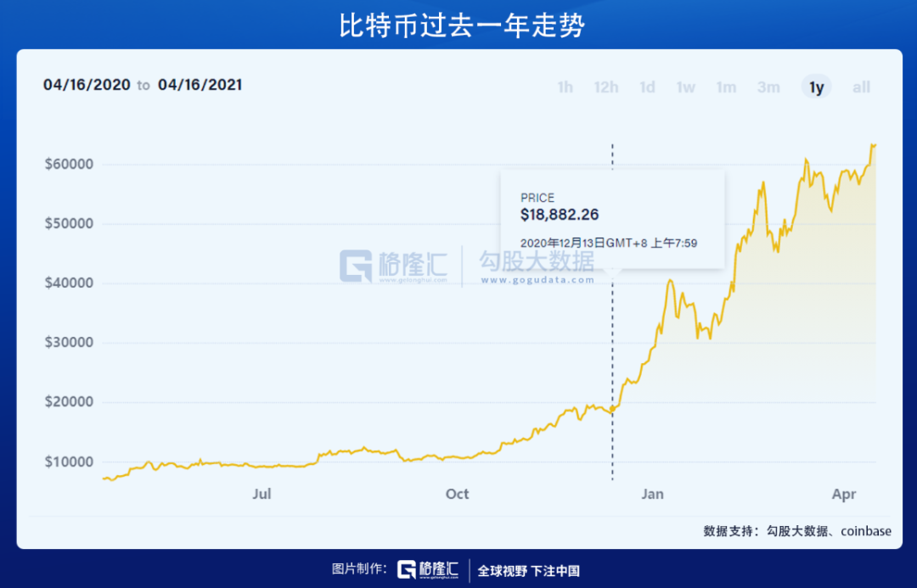Select the 12h time range tab
The image size is (917, 588).
pos(606,87)
